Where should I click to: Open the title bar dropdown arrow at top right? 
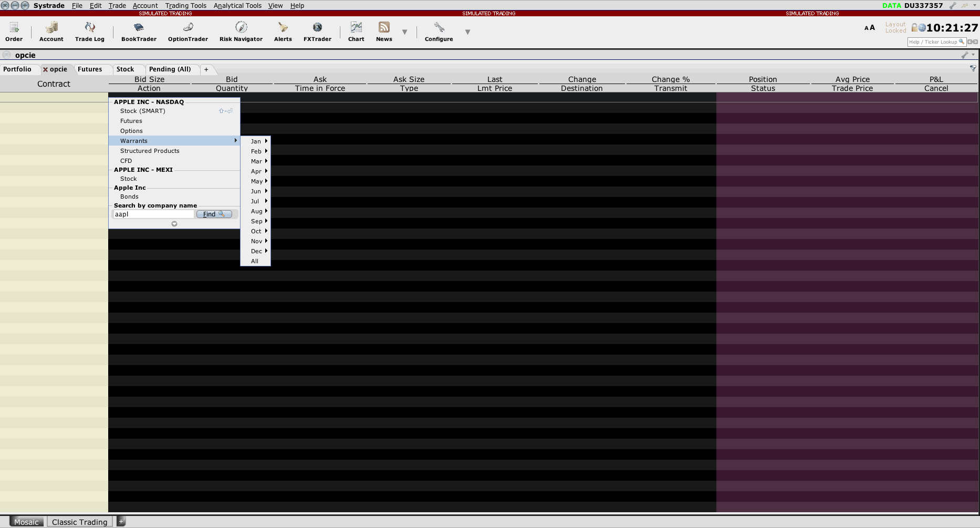coord(975,6)
